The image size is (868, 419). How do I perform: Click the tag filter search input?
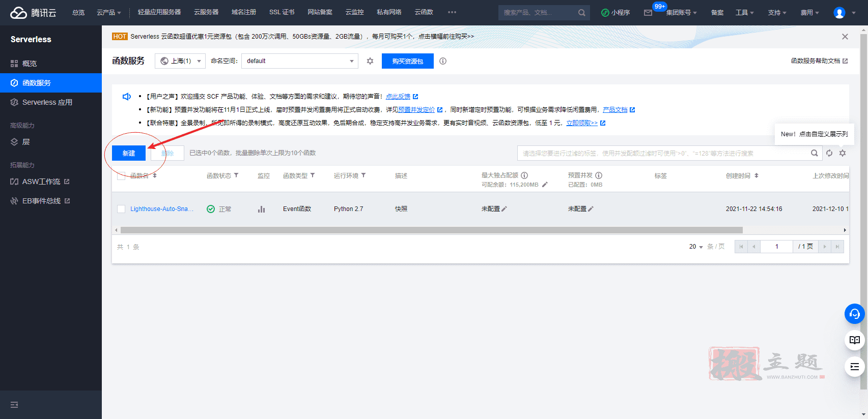coord(664,153)
